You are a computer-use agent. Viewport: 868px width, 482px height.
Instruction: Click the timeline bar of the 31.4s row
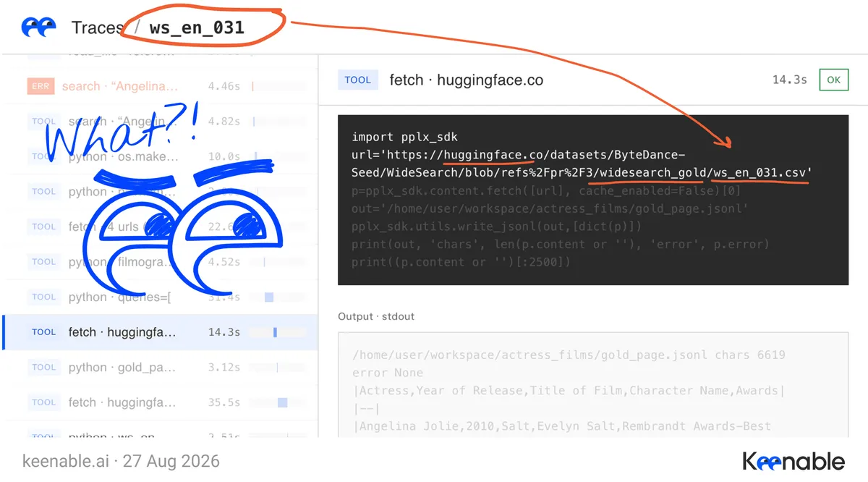(269, 297)
